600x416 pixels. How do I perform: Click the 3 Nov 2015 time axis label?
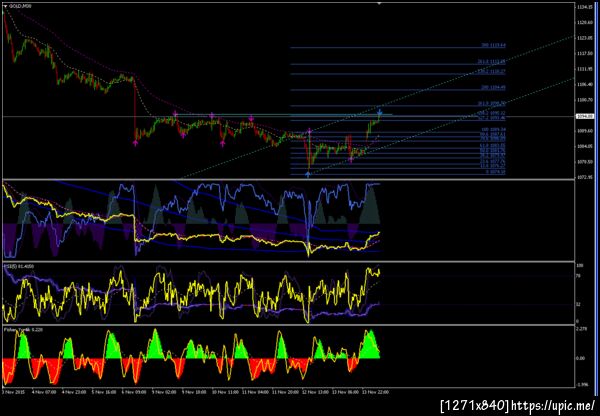click(13, 392)
